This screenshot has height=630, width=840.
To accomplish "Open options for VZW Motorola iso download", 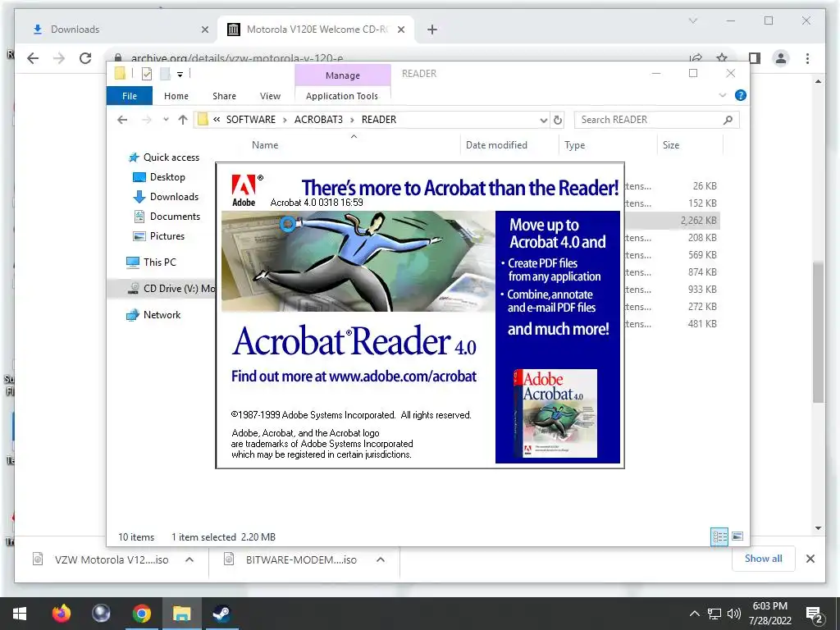I will (x=189, y=559).
